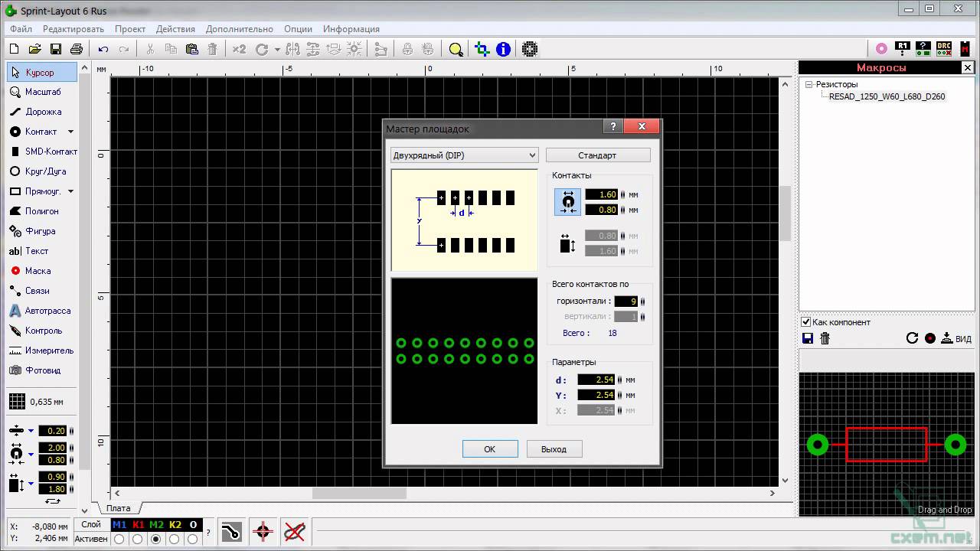This screenshot has height=551, width=980.
Task: Toggle the round pad type button in the dialog
Action: 568,202
